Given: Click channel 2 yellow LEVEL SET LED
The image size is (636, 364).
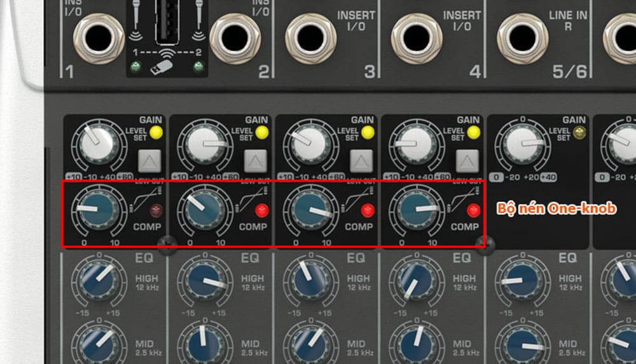Looking at the screenshot, I should coord(262,132).
